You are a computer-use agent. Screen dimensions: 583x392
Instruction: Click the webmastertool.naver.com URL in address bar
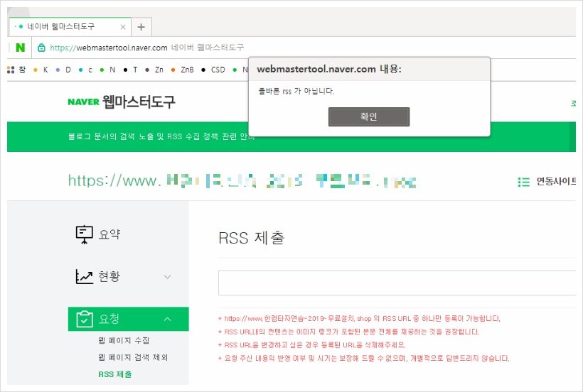[109, 48]
